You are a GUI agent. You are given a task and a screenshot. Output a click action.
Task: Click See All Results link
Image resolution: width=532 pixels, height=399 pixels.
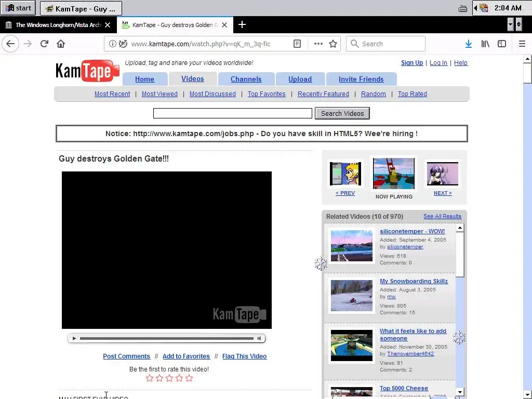coord(442,216)
